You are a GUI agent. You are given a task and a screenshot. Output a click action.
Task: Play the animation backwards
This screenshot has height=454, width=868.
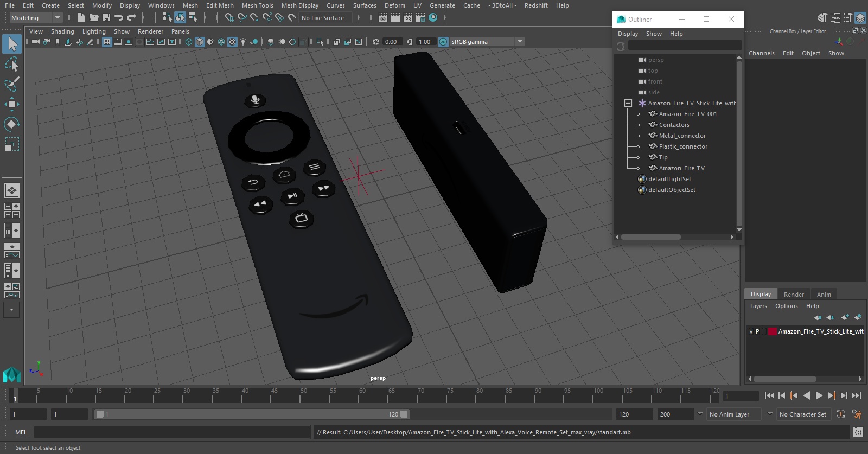[x=806, y=395]
